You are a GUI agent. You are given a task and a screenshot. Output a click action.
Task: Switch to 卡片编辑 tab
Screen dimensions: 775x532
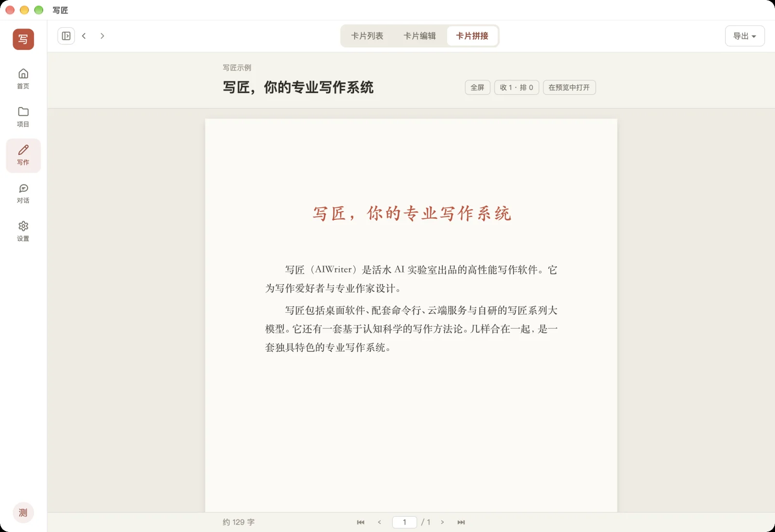[x=419, y=36]
